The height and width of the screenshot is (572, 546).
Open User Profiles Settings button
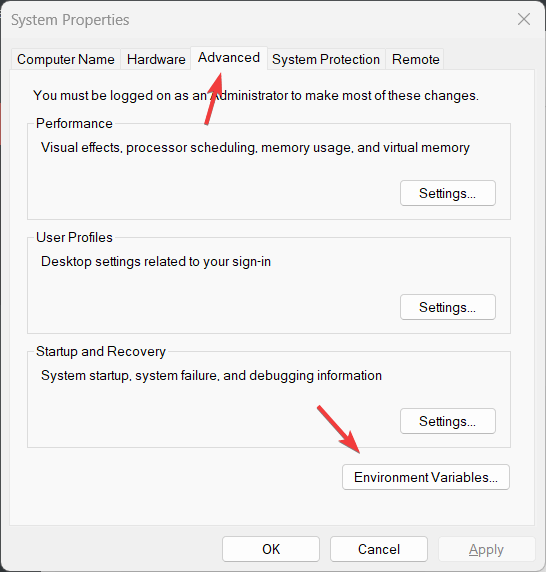pos(448,307)
